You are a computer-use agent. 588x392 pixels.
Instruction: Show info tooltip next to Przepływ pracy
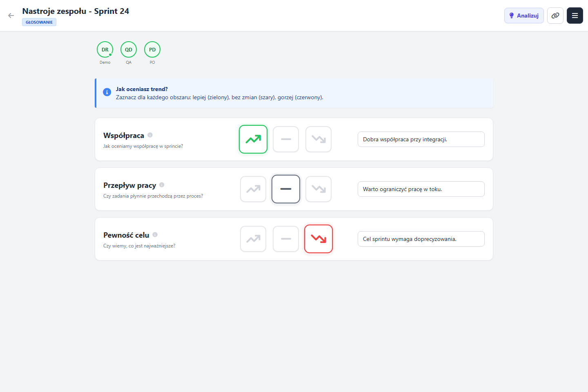pyautogui.click(x=162, y=185)
